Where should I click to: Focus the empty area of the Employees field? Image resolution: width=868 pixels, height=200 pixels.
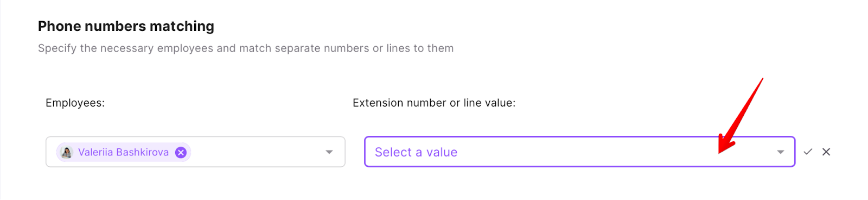(x=258, y=152)
